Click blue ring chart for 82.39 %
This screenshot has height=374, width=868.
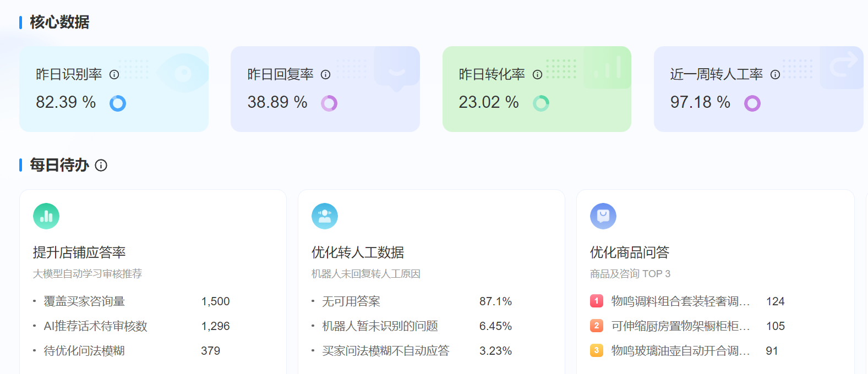[118, 103]
